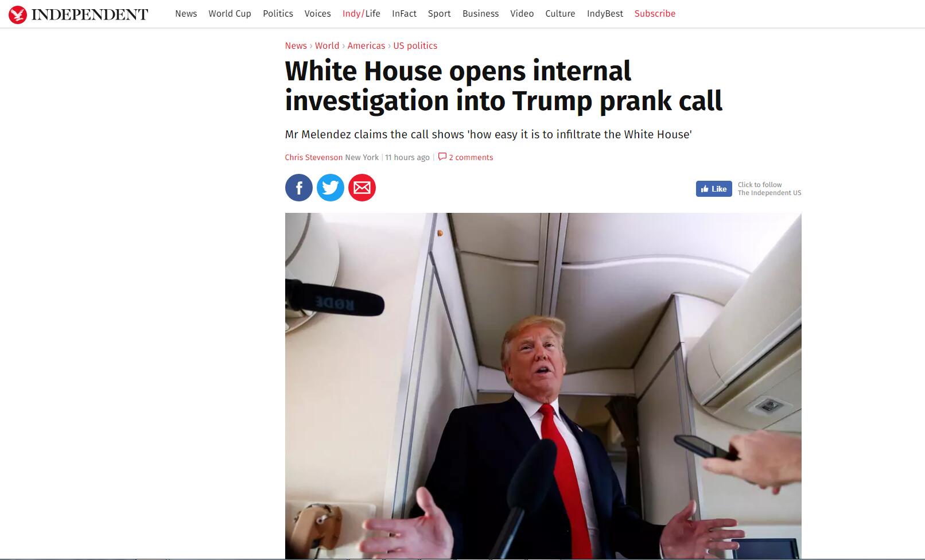Click the Trump article photo
The image size is (925, 560).
click(543, 386)
